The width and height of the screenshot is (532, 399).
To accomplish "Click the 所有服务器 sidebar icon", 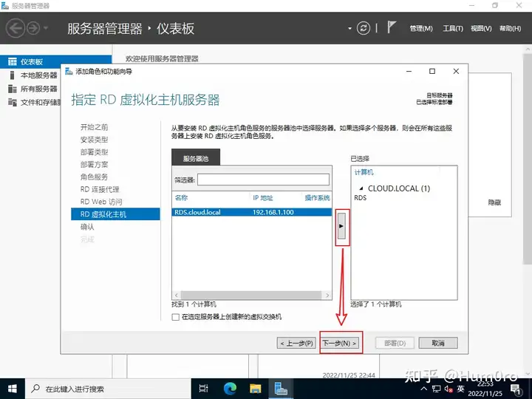I will [x=13, y=89].
